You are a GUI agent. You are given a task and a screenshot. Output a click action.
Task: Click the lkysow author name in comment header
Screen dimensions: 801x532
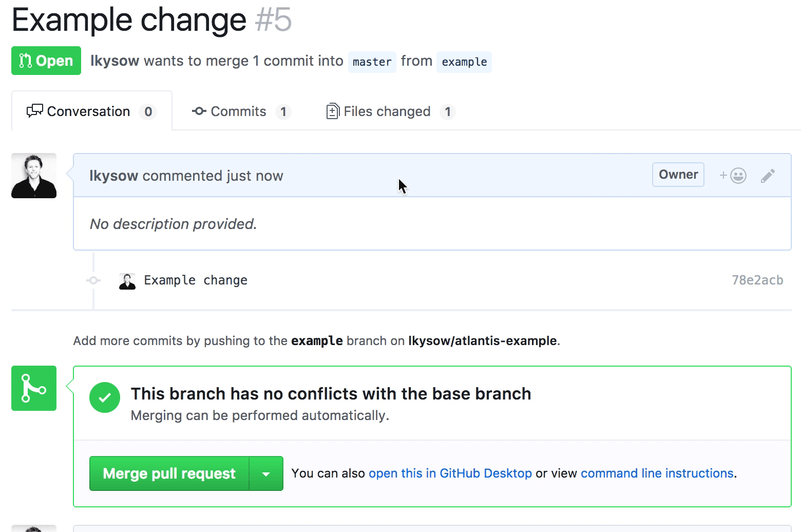pyautogui.click(x=114, y=176)
